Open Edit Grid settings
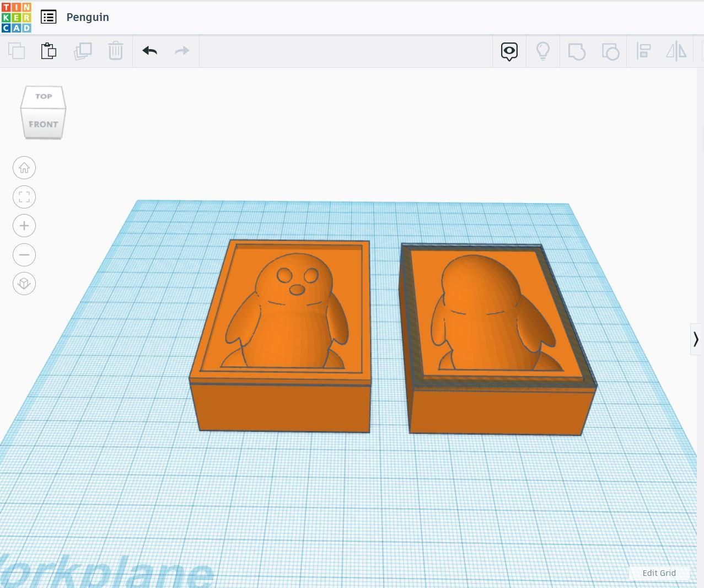 point(659,573)
